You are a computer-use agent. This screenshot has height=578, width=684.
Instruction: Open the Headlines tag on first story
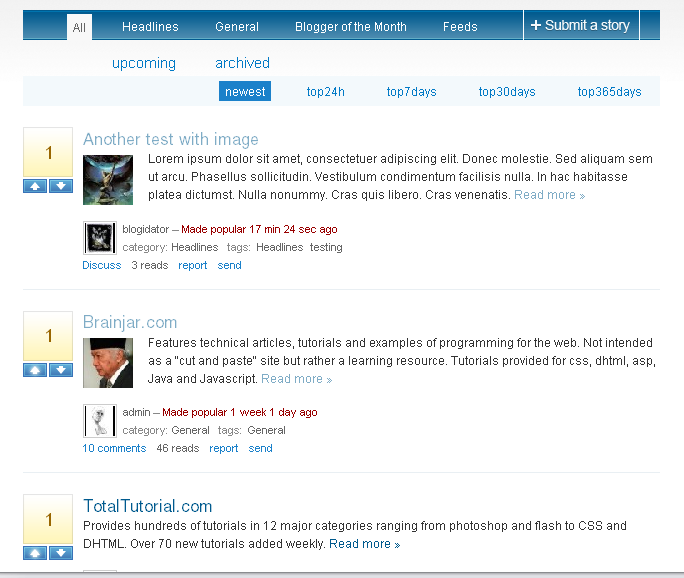279,247
